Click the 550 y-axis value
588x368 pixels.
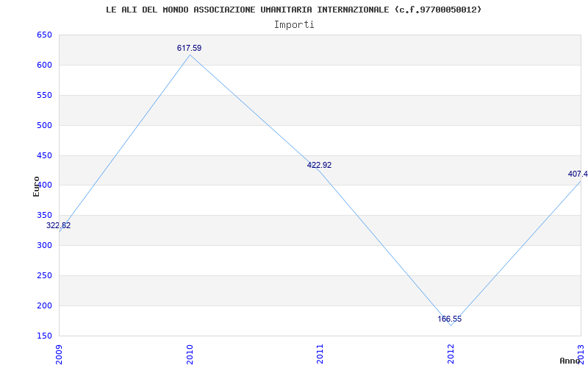tap(44, 96)
